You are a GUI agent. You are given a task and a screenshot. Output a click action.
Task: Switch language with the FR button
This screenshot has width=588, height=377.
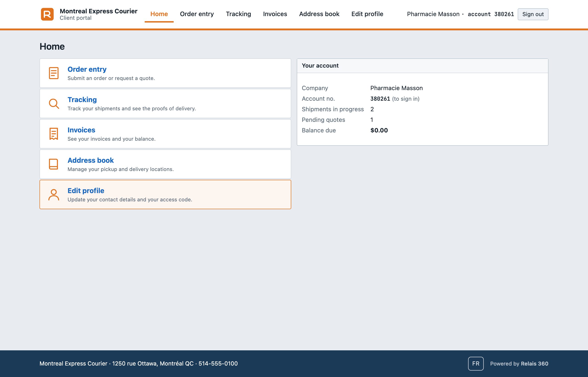click(476, 363)
